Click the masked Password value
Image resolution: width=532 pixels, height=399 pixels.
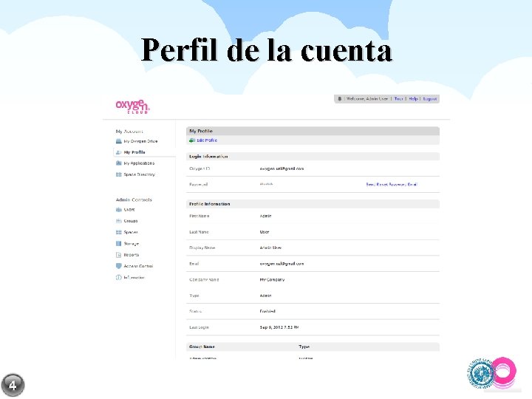click(x=266, y=184)
